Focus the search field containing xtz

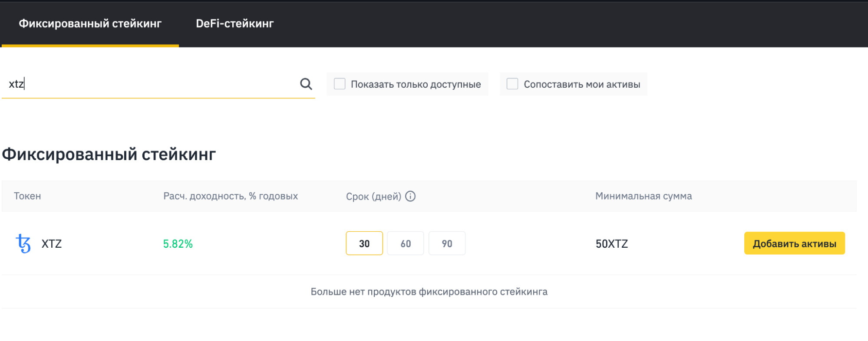point(148,84)
